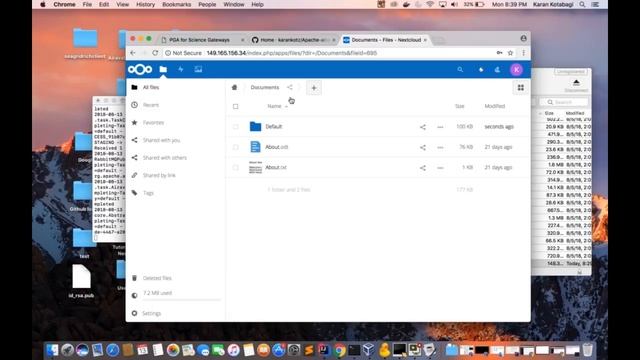The width and height of the screenshot is (640, 360).
Task: Expand Settings at the sidebar bottom
Action: (x=151, y=313)
